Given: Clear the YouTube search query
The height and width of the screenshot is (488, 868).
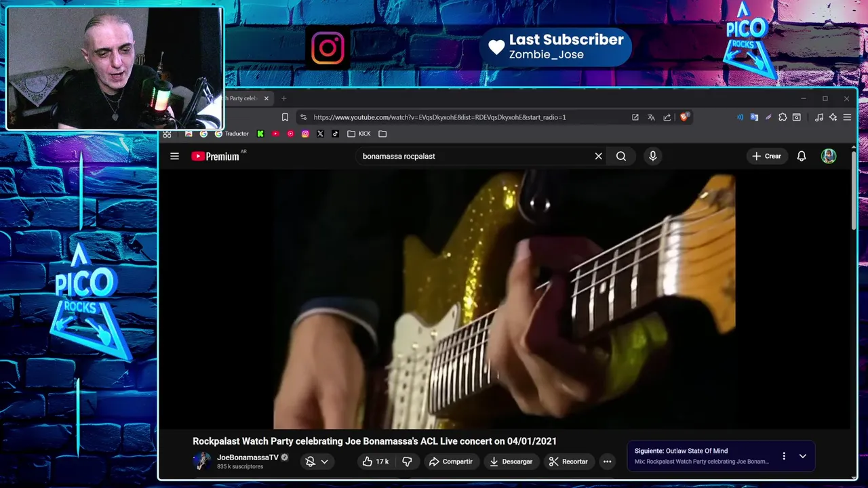Looking at the screenshot, I should tap(598, 156).
